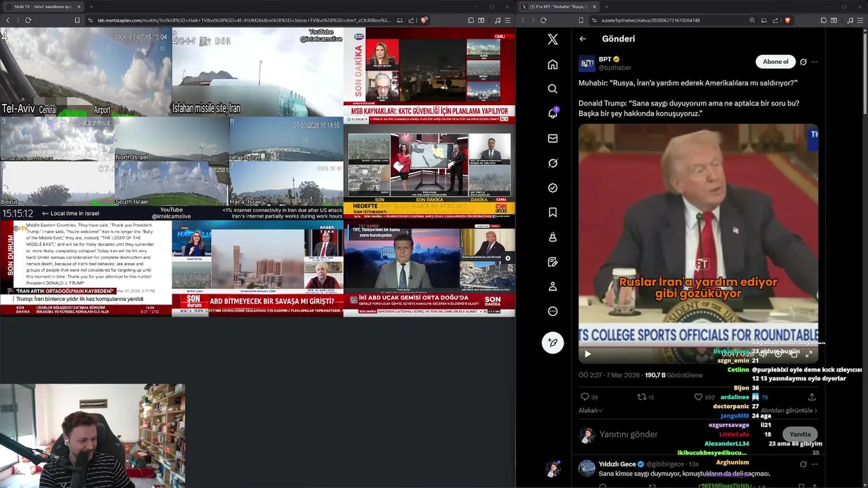Click the Grok icon next to Abone ol
The image size is (868, 488).
coord(803,62)
